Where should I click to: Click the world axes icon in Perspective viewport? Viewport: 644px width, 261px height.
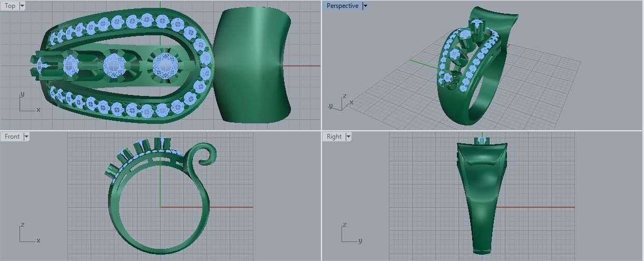(x=341, y=102)
